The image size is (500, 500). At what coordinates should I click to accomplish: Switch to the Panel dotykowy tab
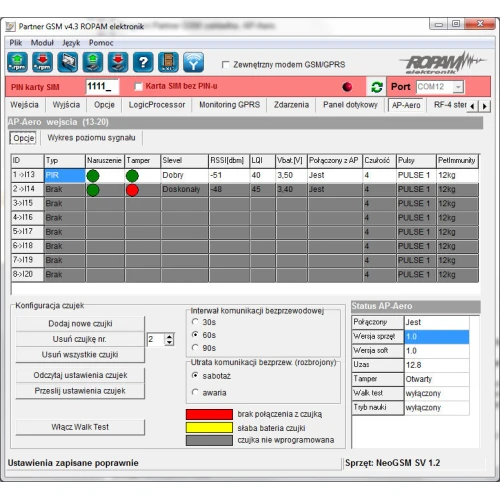[350, 105]
